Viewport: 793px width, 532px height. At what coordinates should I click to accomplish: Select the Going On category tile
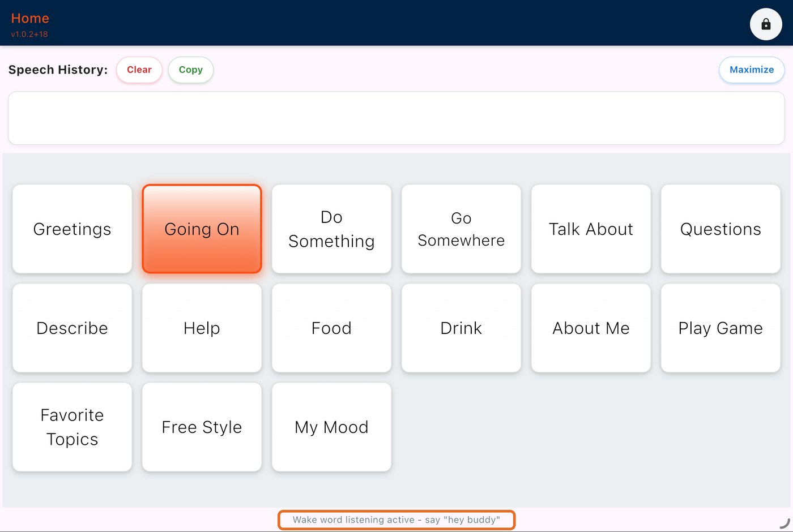click(202, 229)
